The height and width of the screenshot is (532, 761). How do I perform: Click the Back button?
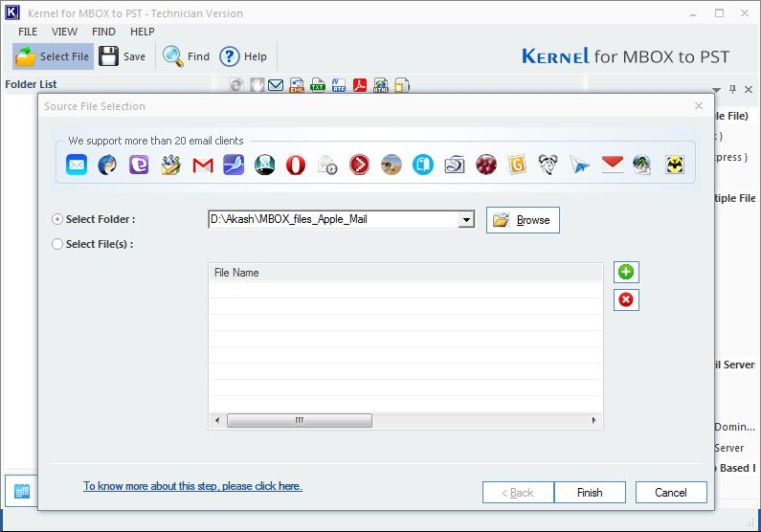[518, 492]
